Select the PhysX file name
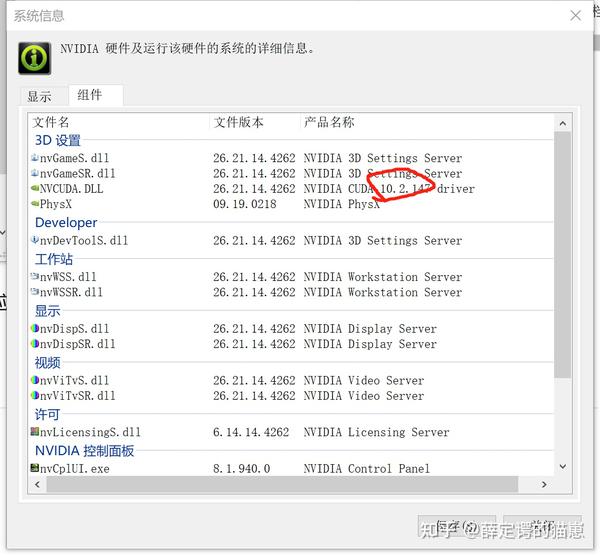The height and width of the screenshot is (555, 600). [x=56, y=204]
